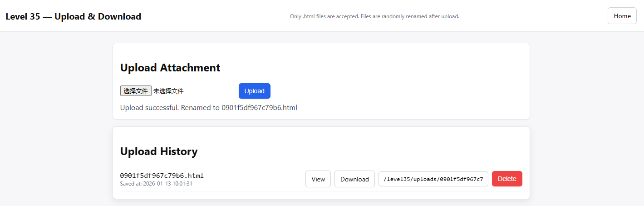This screenshot has height=206, width=644.
Task: Click the saved time 10:01:31
Action: (x=182, y=184)
